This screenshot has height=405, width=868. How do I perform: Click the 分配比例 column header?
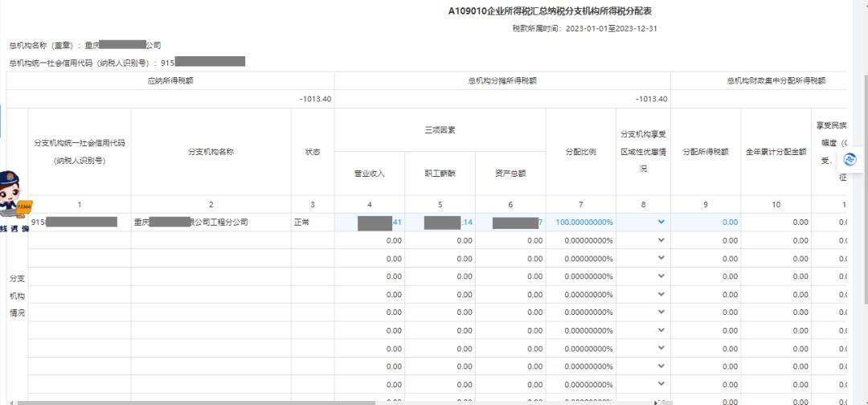coord(580,152)
